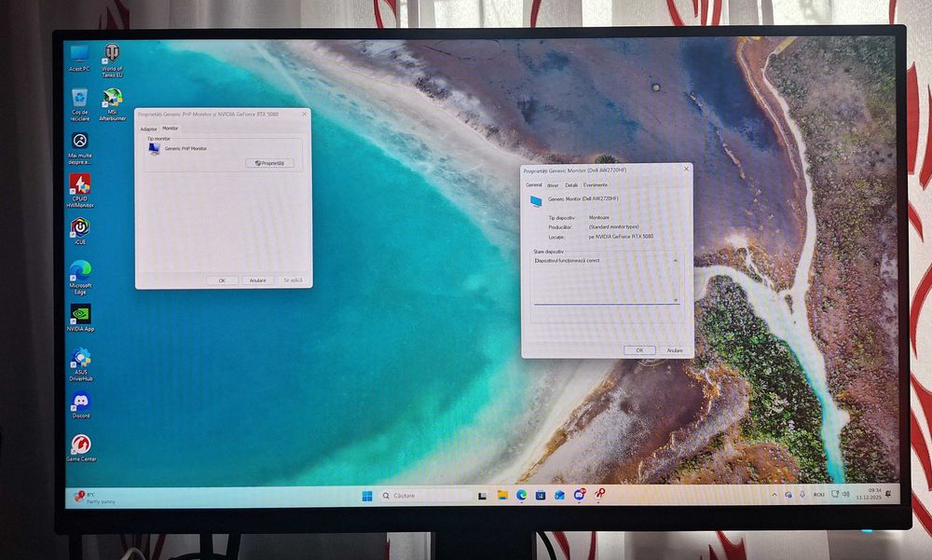Screen dimensions: 932x560
Task: Open notification bell in taskbar
Action: click(x=888, y=494)
